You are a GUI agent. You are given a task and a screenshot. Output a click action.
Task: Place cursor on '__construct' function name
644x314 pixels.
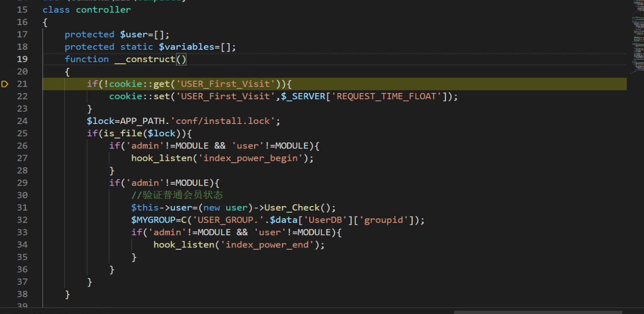tap(145, 59)
